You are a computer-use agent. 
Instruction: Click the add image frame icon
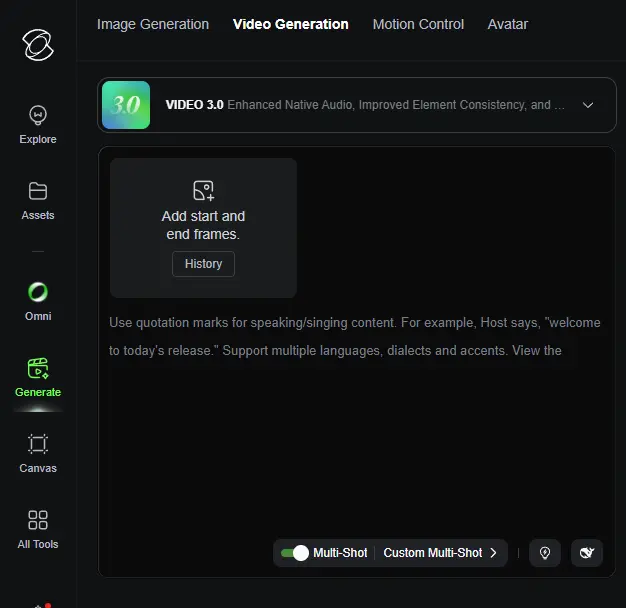204,190
